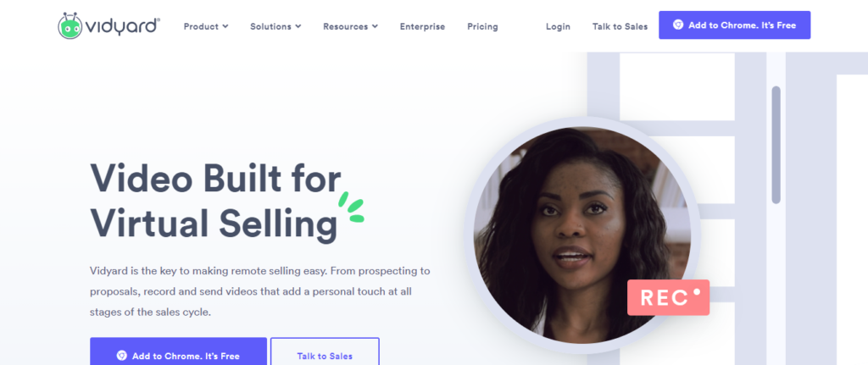The image size is (868, 365).
Task: Expand the Resources dropdown chevron
Action: click(375, 26)
